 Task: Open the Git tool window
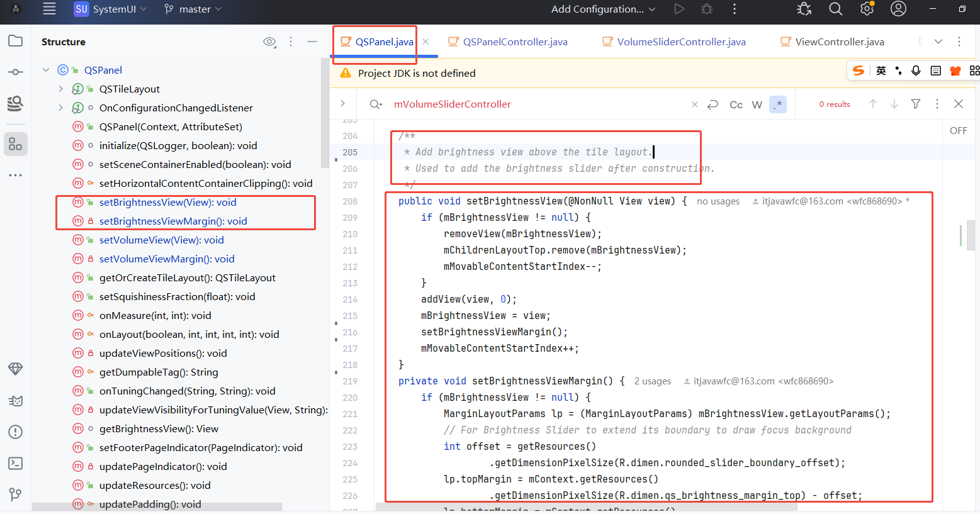click(x=16, y=494)
